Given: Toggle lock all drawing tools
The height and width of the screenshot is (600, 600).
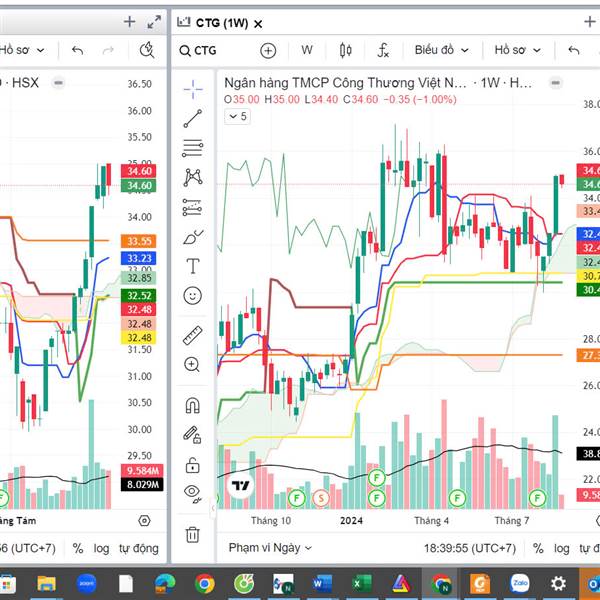Looking at the screenshot, I should pos(192,465).
